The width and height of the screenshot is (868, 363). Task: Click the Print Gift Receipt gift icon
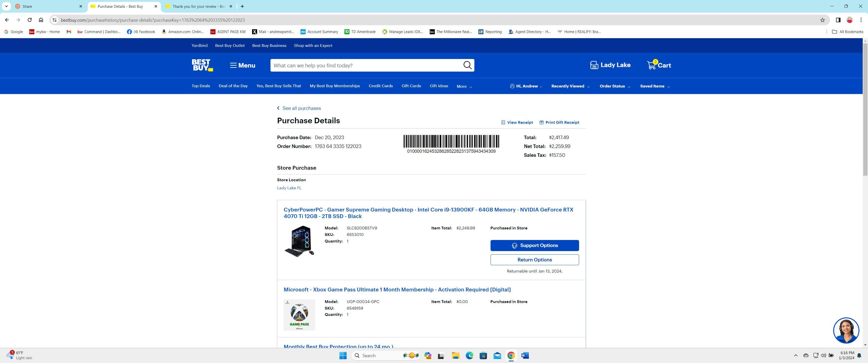point(541,122)
